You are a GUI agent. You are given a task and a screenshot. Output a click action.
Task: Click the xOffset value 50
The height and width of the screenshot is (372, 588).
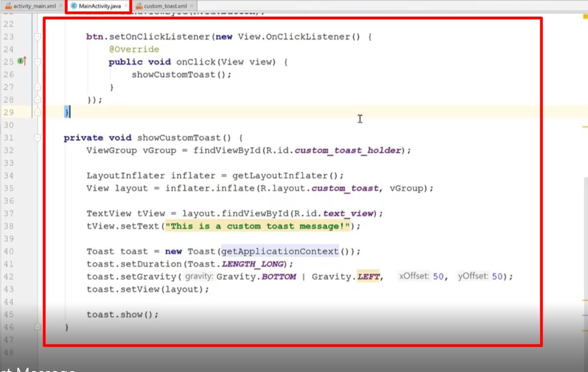(438, 277)
